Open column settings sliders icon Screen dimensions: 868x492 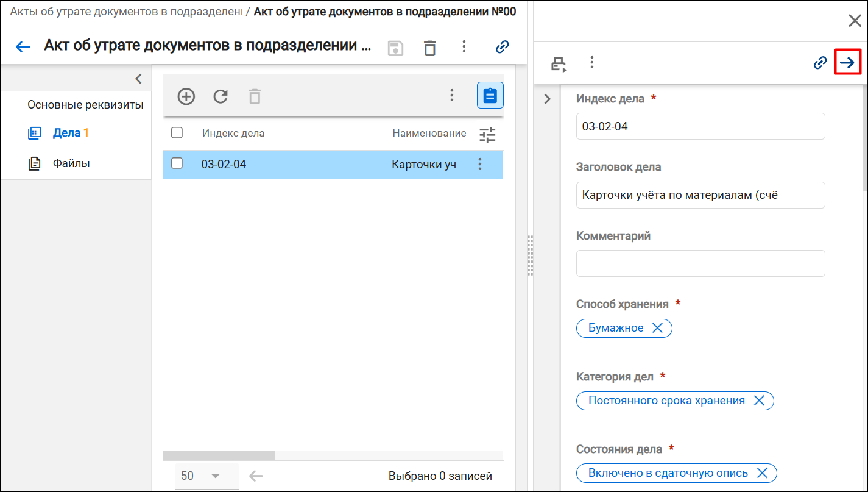(x=488, y=135)
